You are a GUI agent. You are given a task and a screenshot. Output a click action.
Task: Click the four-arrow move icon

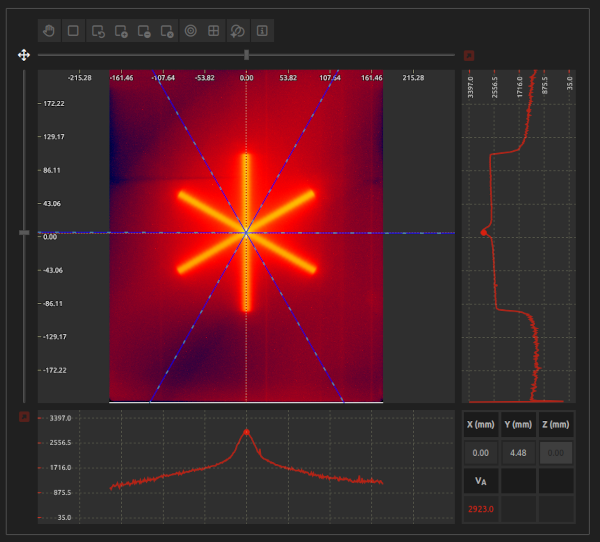coord(23,55)
